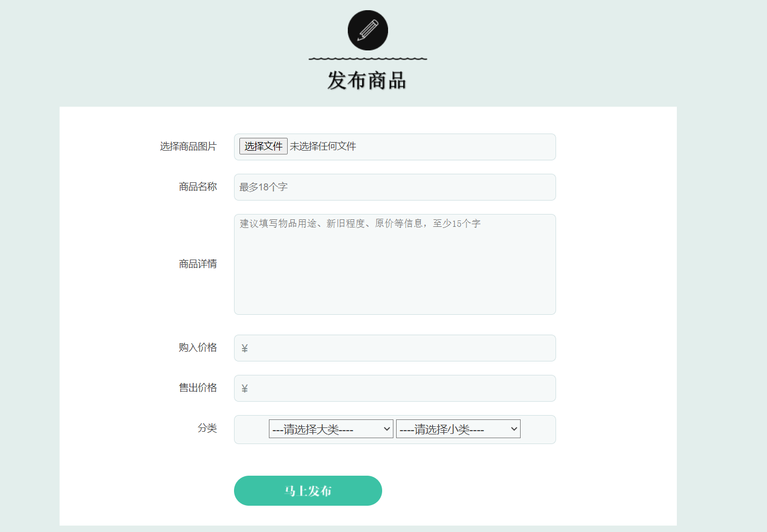This screenshot has height=532, width=767.
Task: Click the 发布商品 page heading
Action: (x=367, y=82)
